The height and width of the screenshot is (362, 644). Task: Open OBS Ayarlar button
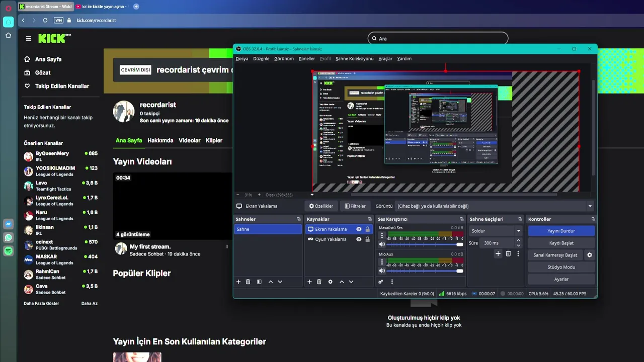pyautogui.click(x=561, y=279)
